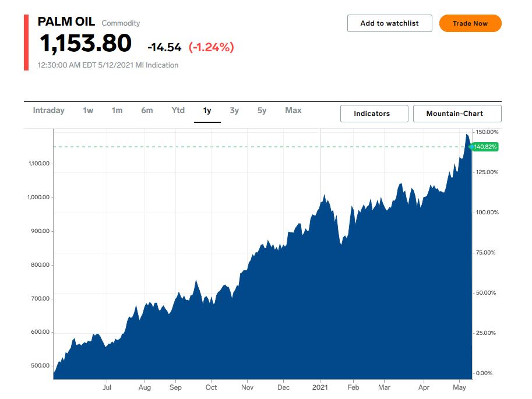View the 5y price range

[x=262, y=111]
